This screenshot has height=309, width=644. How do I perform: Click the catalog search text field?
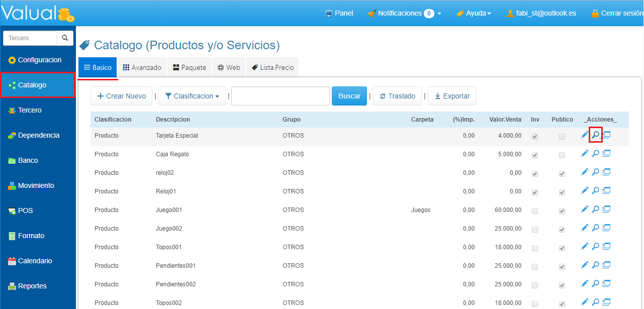point(280,96)
